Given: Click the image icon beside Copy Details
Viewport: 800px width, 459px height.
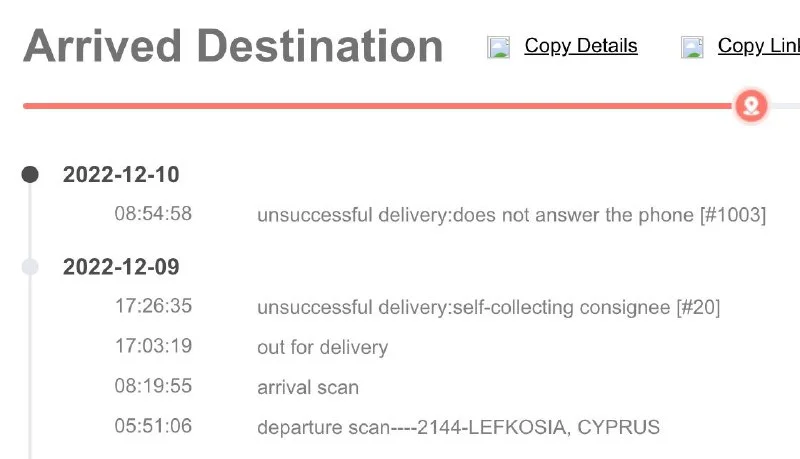Looking at the screenshot, I should (x=499, y=47).
